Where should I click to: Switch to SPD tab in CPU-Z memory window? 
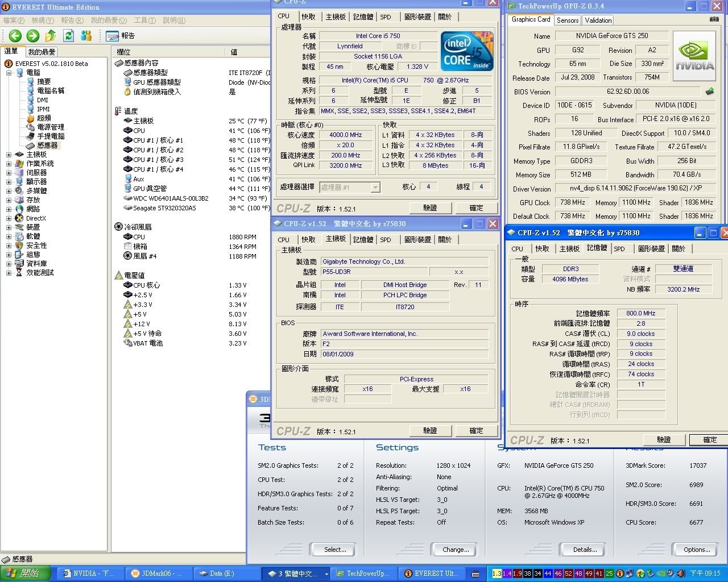click(619, 249)
